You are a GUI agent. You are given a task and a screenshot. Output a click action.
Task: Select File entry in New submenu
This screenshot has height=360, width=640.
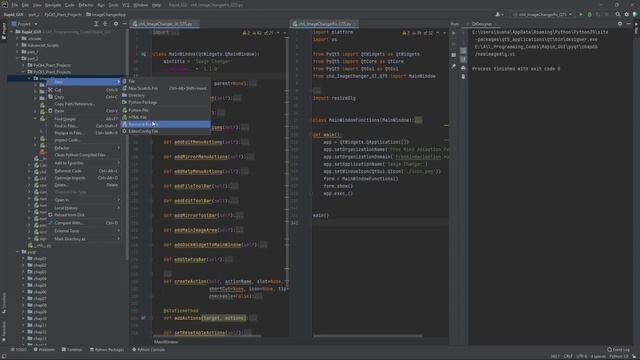click(166, 81)
